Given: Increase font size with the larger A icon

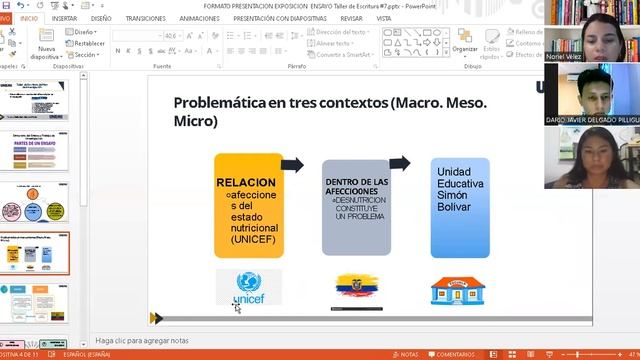Looking at the screenshot, I should (x=189, y=36).
